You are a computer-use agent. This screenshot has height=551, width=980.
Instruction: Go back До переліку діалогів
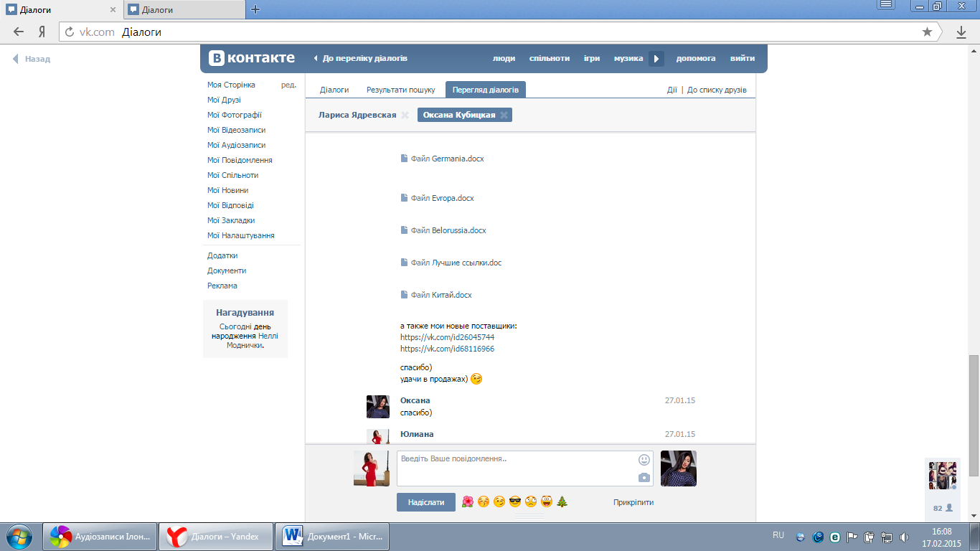pyautogui.click(x=361, y=58)
